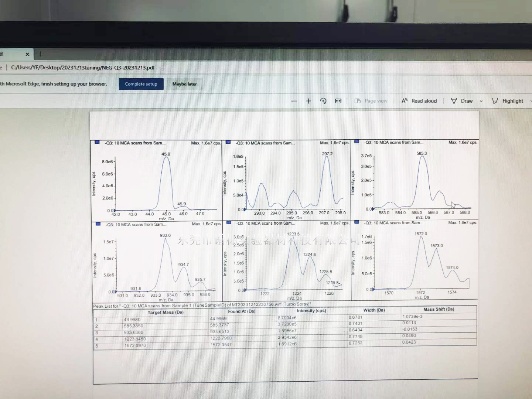The image size is (532, 399).
Task: Click the Complete setup button
Action: (x=141, y=84)
